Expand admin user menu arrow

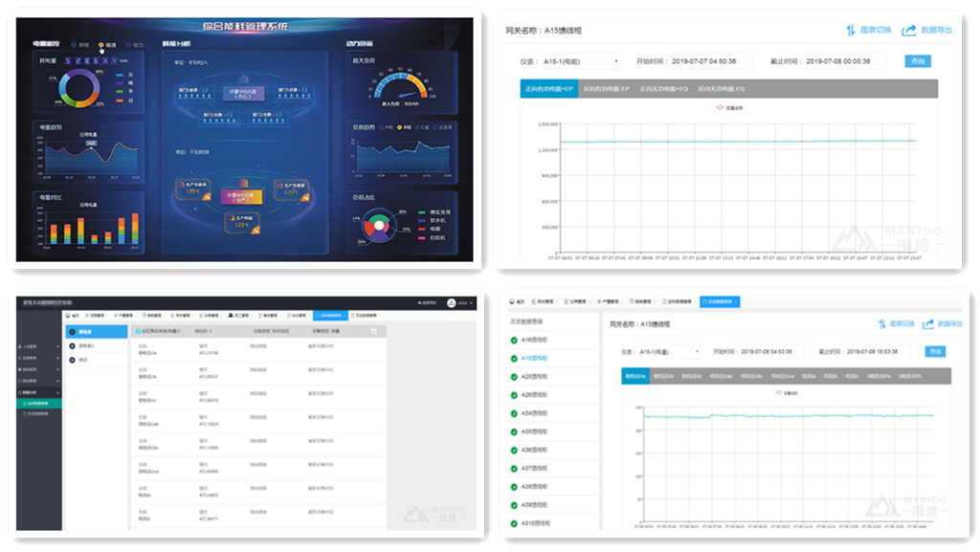[x=470, y=302]
